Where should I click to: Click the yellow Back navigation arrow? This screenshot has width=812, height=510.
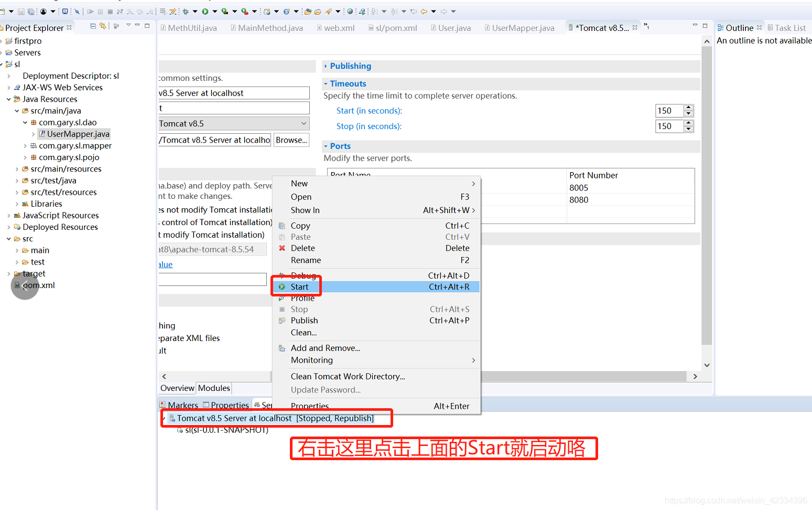[424, 12]
